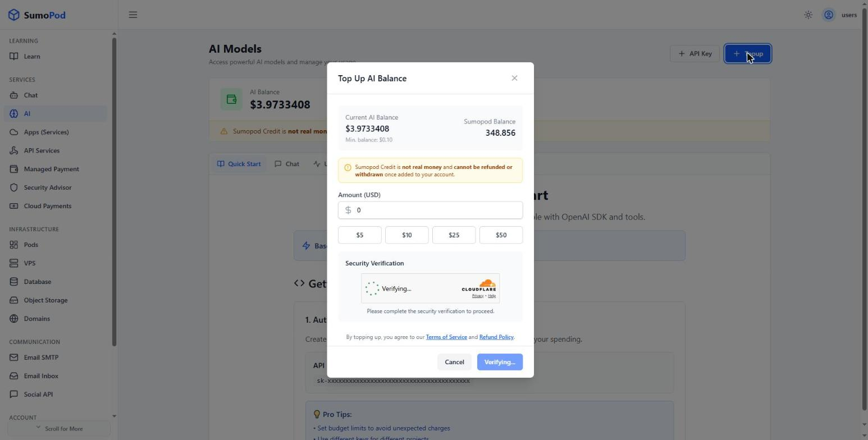Screen dimensions: 868x440
Task: Select AI in the sidebar
Action: 54,114
